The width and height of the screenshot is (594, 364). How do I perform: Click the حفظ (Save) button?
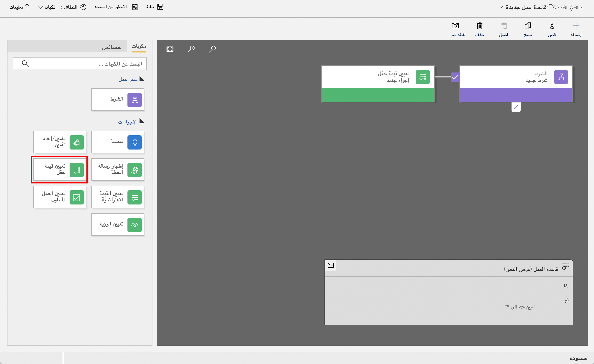click(x=155, y=7)
